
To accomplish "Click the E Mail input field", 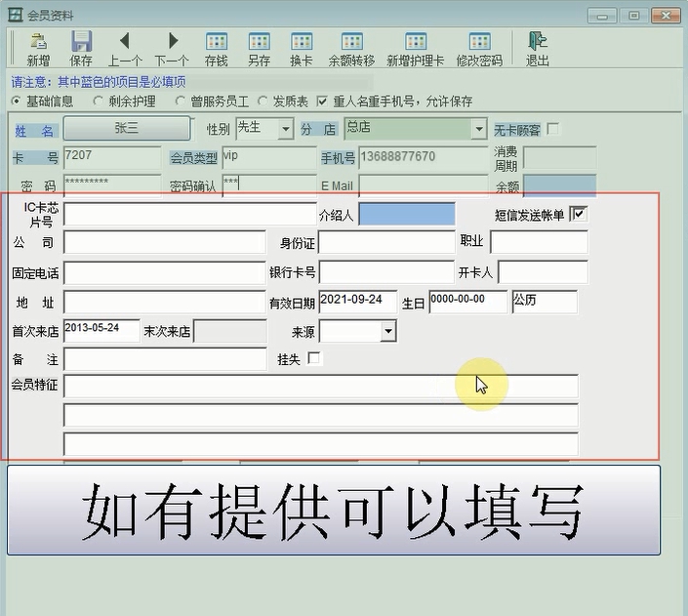I will point(424,185).
